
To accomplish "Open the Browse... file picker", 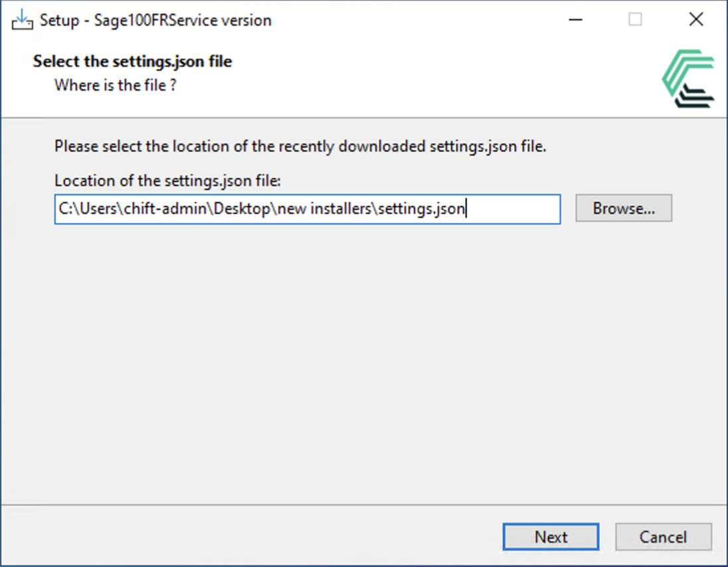I will click(623, 208).
